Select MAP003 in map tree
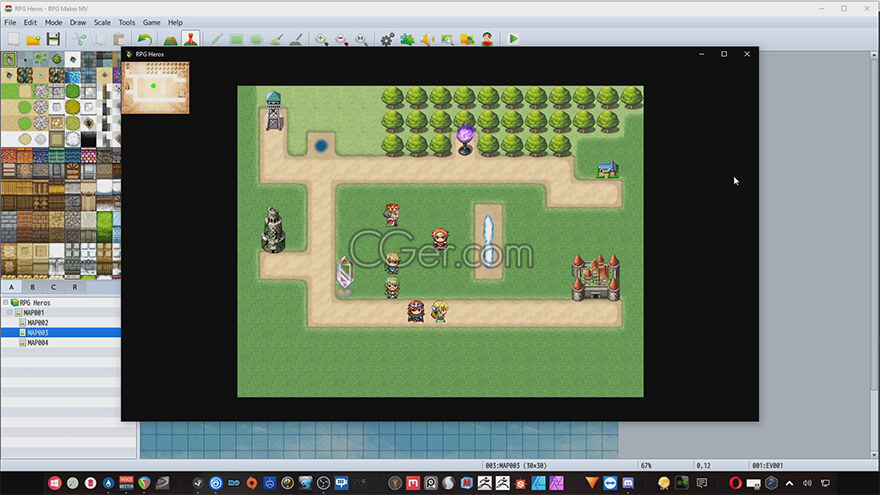Image resolution: width=880 pixels, height=495 pixels. click(x=38, y=333)
